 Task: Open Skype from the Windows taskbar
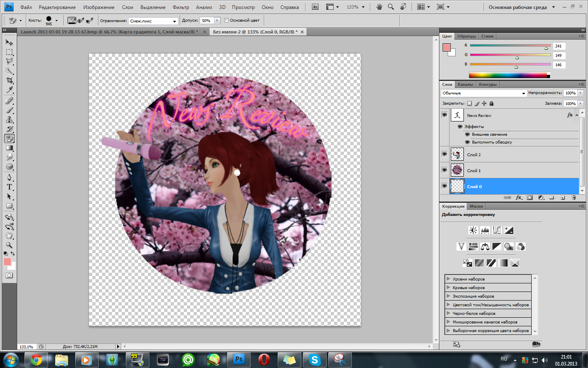(314, 360)
